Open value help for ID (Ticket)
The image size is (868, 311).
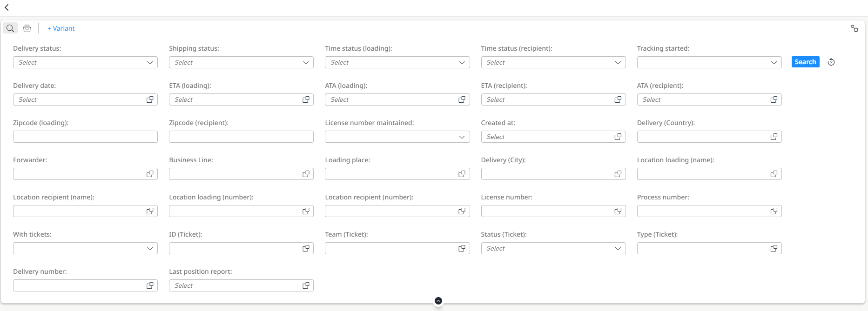coord(306,248)
